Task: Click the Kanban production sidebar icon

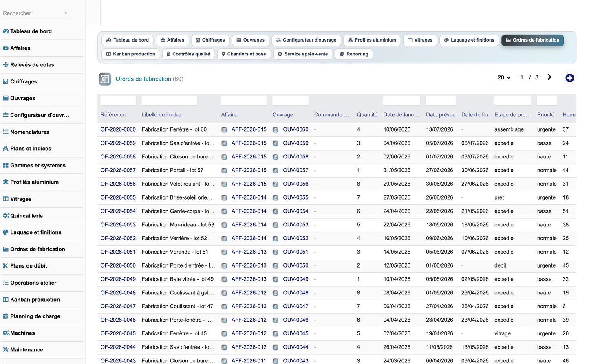Action: pos(6,300)
